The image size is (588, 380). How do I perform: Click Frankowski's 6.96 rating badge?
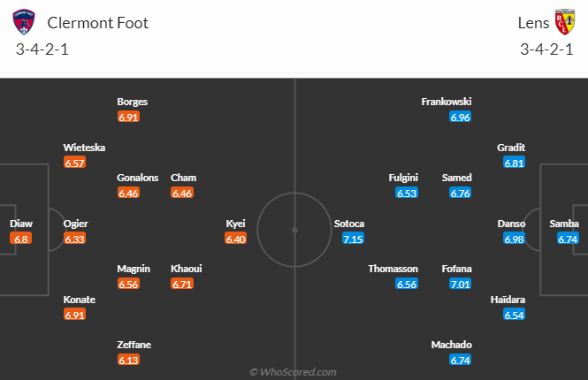pos(460,117)
